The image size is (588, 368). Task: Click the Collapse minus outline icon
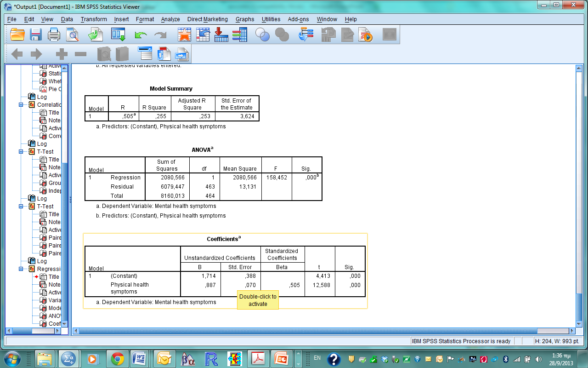(80, 54)
